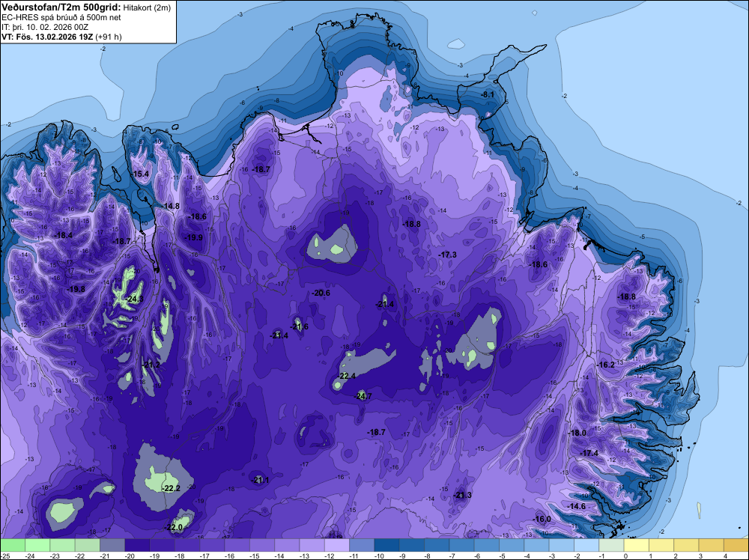Click the legend scale value 1
The height and width of the screenshot is (560, 749).
(651, 556)
